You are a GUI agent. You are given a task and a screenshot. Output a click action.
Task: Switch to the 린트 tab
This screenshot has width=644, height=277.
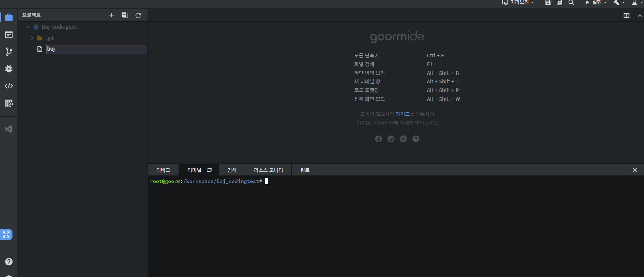305,170
